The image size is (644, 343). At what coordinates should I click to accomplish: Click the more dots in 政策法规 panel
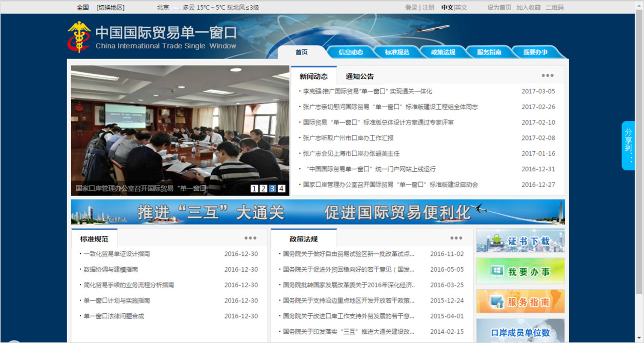(x=456, y=238)
